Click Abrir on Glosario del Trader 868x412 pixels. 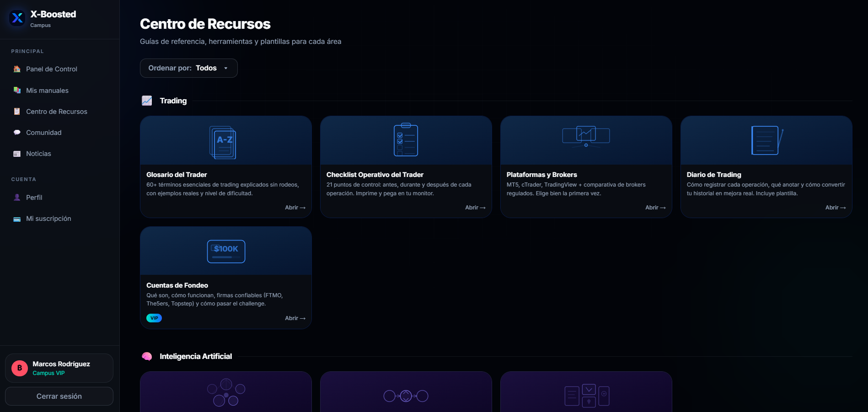point(295,208)
